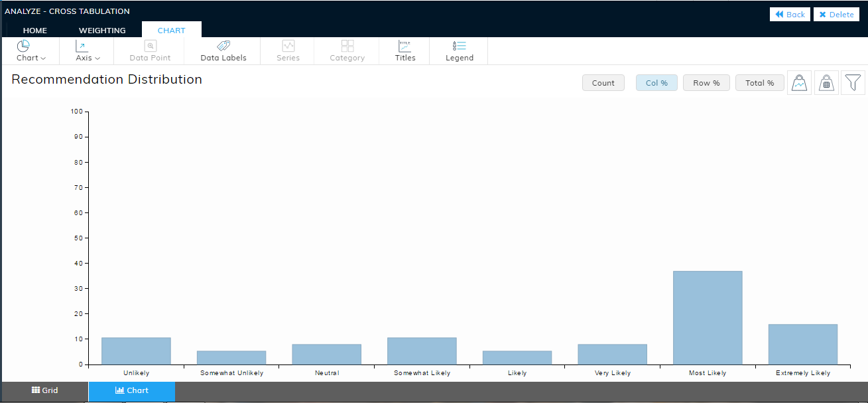Open the Legend list icon
Screen dimensions: 868x403
(x=460, y=46)
